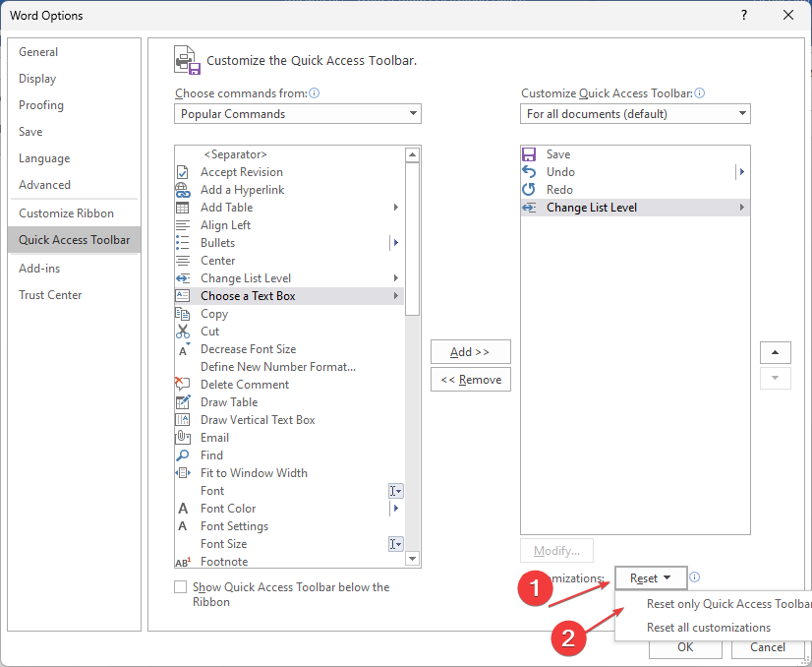Click the Draw Table pencil icon
The width and height of the screenshot is (812, 667).
tap(182, 402)
